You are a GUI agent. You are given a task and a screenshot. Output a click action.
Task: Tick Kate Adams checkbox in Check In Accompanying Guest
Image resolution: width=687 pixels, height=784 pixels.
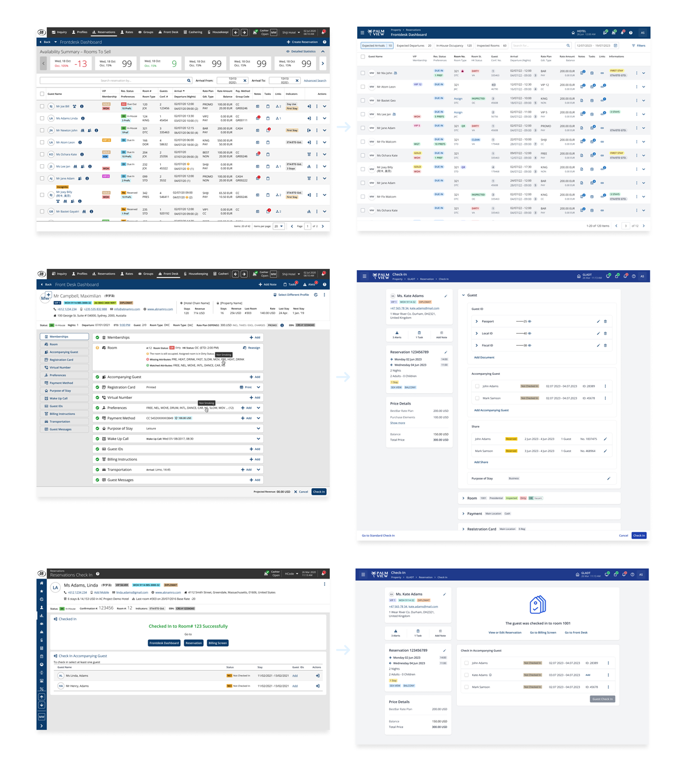[x=467, y=675]
